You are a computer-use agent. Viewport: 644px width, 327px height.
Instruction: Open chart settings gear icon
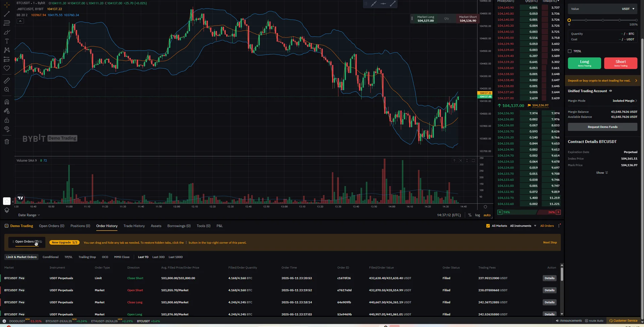(485, 207)
